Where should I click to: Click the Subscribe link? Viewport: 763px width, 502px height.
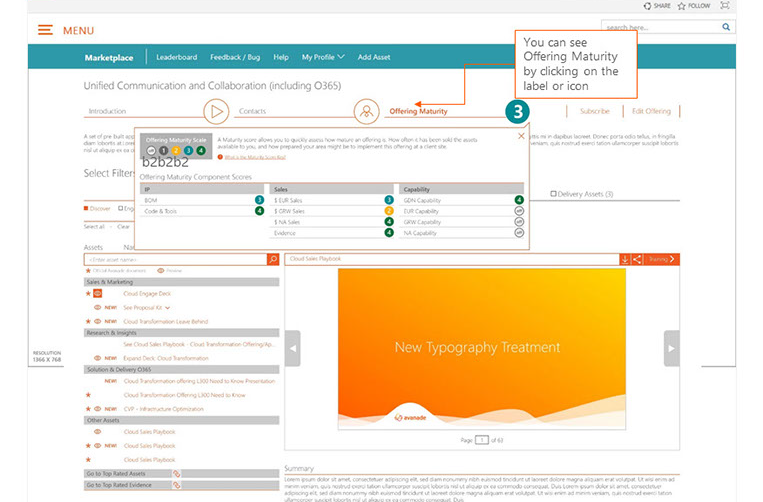[x=594, y=111]
